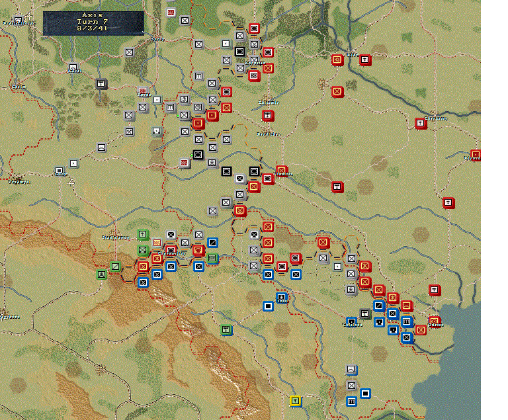Select the red air unit north of Odessa
This screenshot has height=420, width=508.
[x=434, y=290]
